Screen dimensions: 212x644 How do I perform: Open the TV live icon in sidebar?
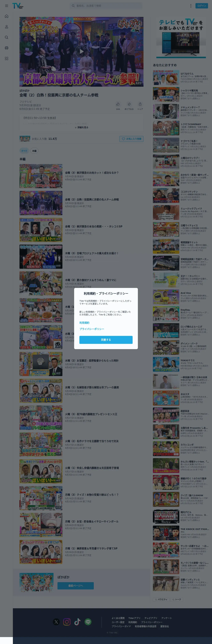[x=6, y=48]
